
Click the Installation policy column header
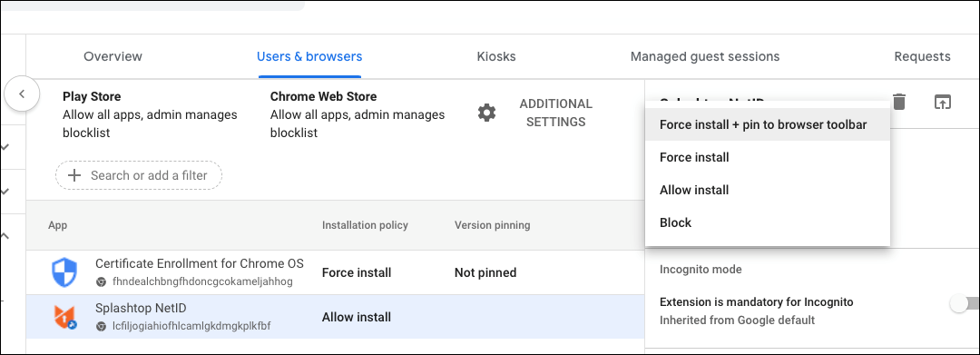pyautogui.click(x=365, y=225)
